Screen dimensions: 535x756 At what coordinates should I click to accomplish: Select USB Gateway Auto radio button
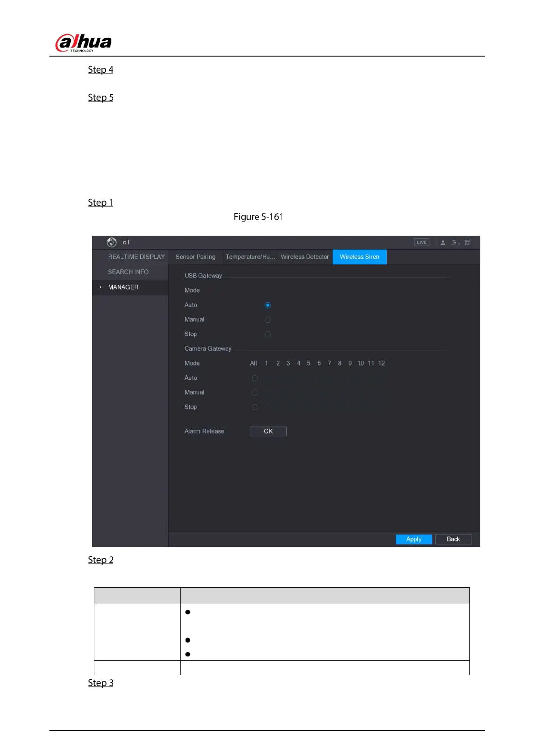pos(268,305)
